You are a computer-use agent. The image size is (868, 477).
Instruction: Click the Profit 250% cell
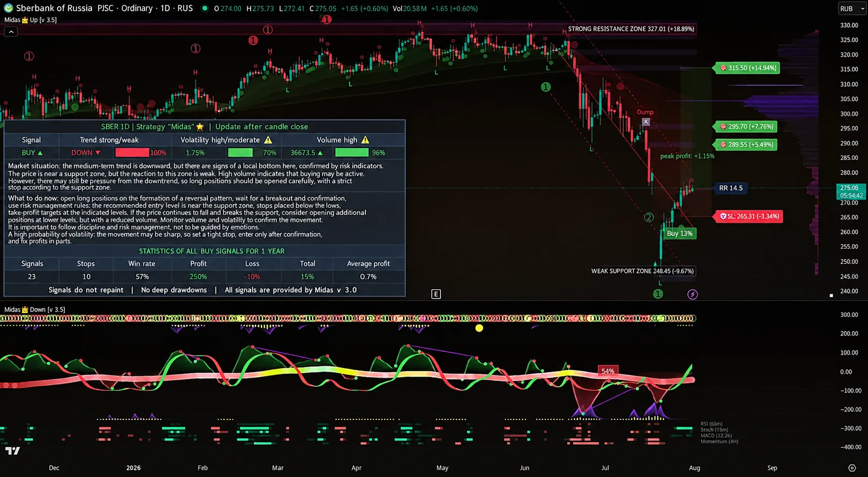198,276
